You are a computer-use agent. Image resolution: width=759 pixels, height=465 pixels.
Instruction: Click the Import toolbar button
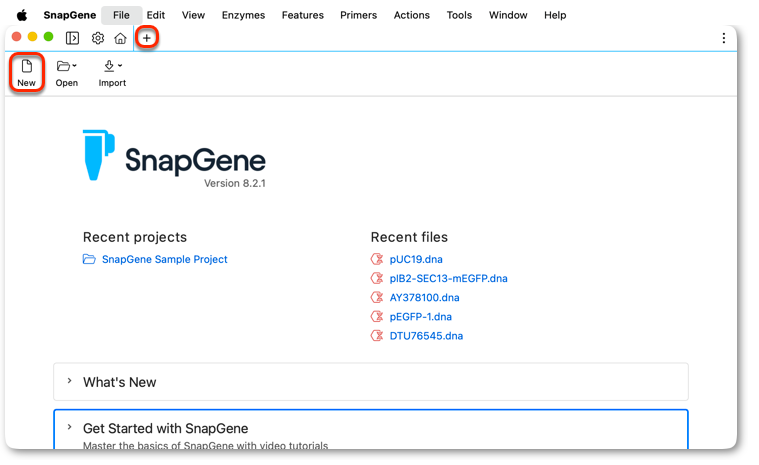pos(112,73)
